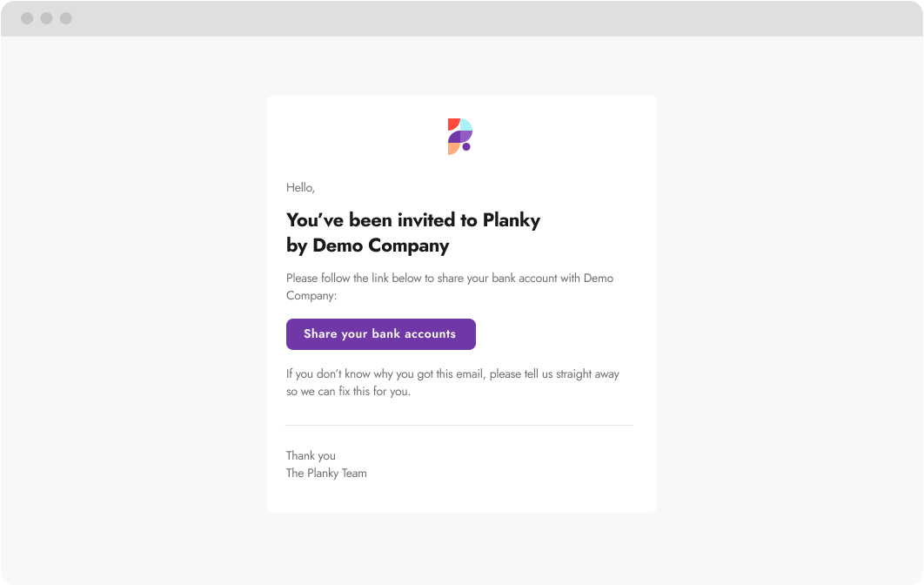Click the "Please follow the link below" paragraph
The width and height of the screenshot is (924, 585).
tap(450, 286)
